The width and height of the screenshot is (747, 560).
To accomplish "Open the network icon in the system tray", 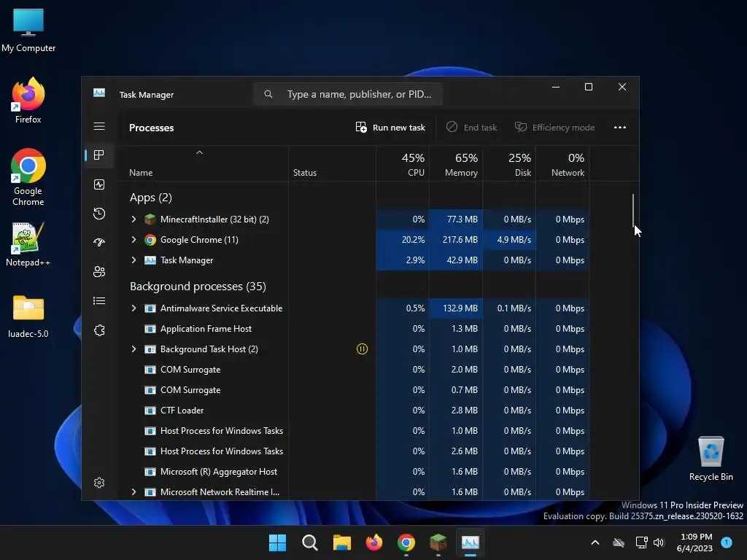I will (x=641, y=542).
